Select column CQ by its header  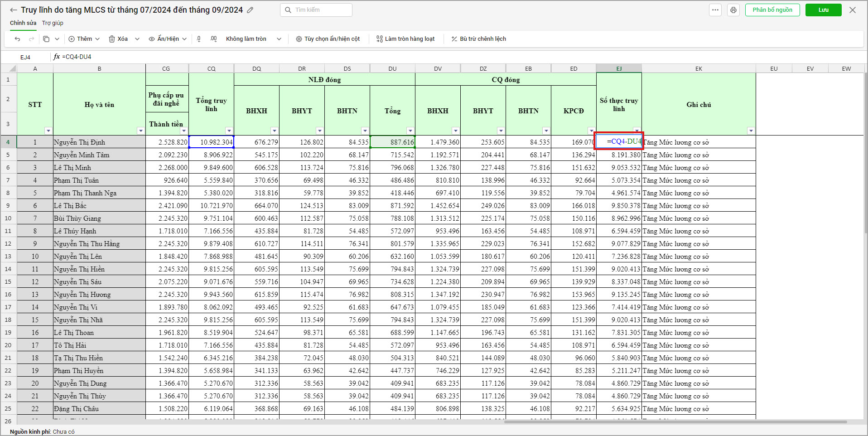(212, 68)
